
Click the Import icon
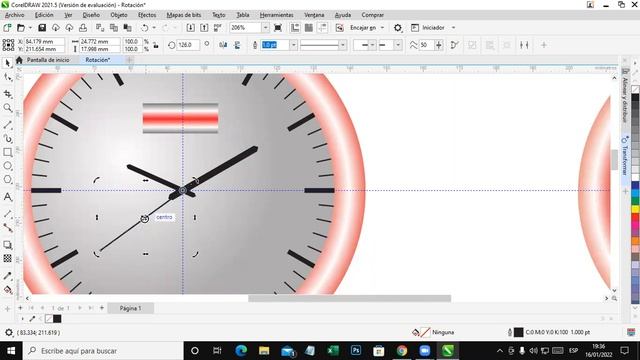coord(190,28)
